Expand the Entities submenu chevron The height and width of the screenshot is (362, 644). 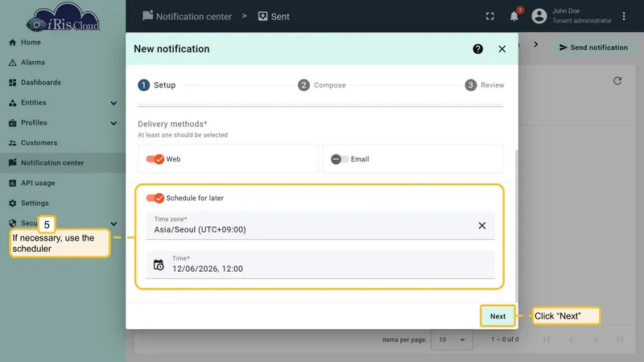[x=114, y=103]
